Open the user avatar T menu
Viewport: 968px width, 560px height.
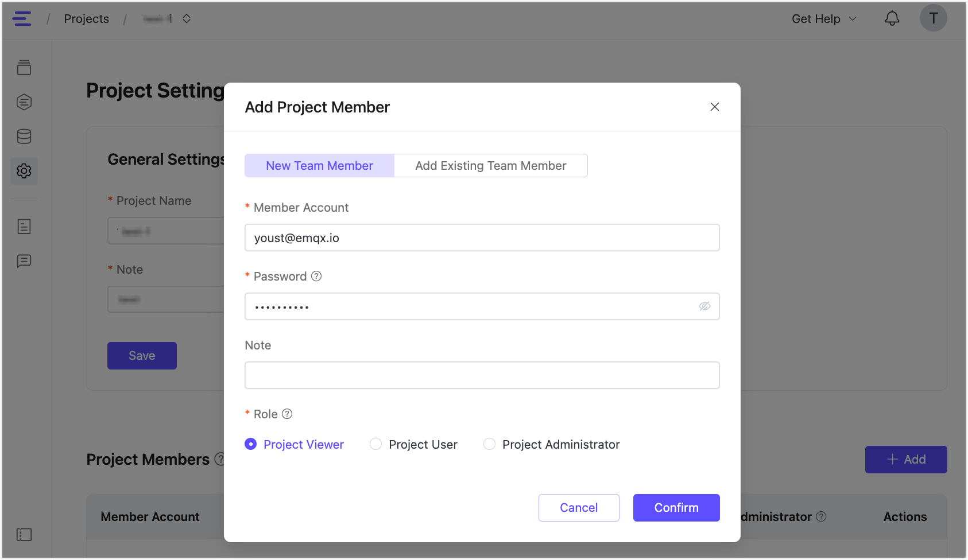(x=933, y=18)
